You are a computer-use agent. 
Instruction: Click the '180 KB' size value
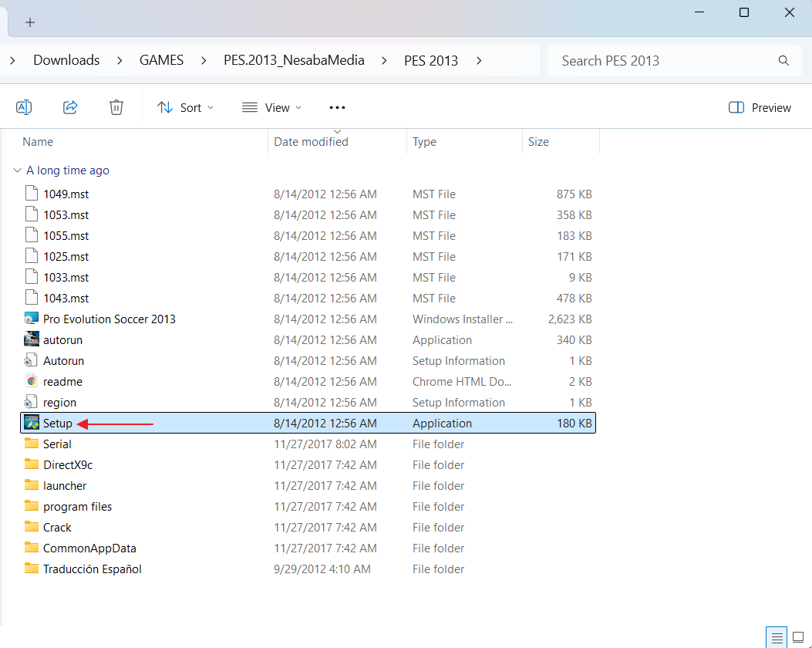click(x=574, y=424)
